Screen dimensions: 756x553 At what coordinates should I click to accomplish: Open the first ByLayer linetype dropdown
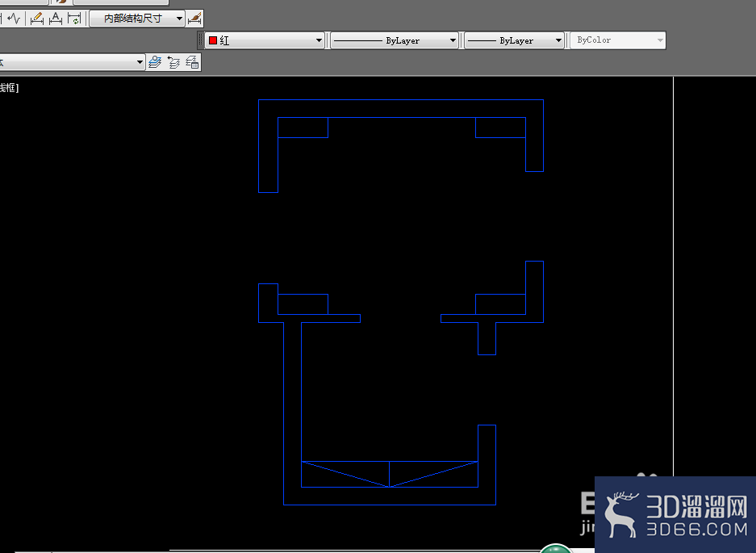(x=395, y=40)
